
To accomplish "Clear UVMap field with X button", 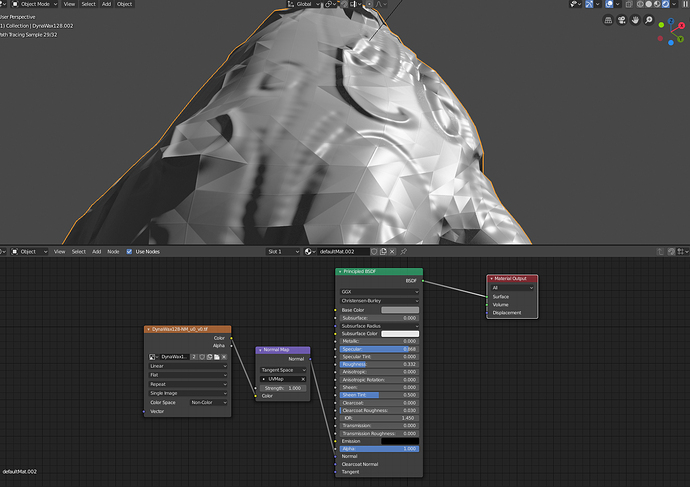I will 303,379.
